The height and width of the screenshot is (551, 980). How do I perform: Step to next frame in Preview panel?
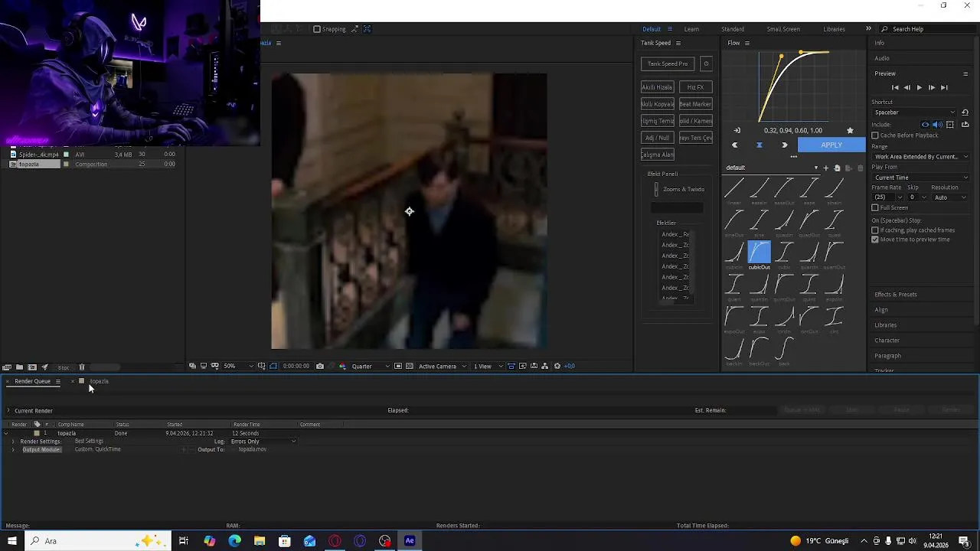pos(931,88)
